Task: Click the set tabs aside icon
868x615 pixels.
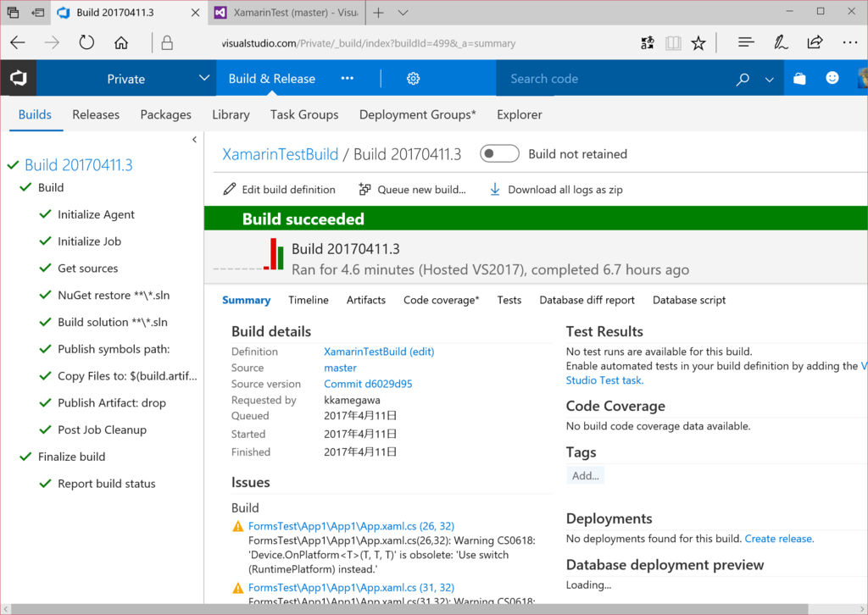Action: click(37, 12)
